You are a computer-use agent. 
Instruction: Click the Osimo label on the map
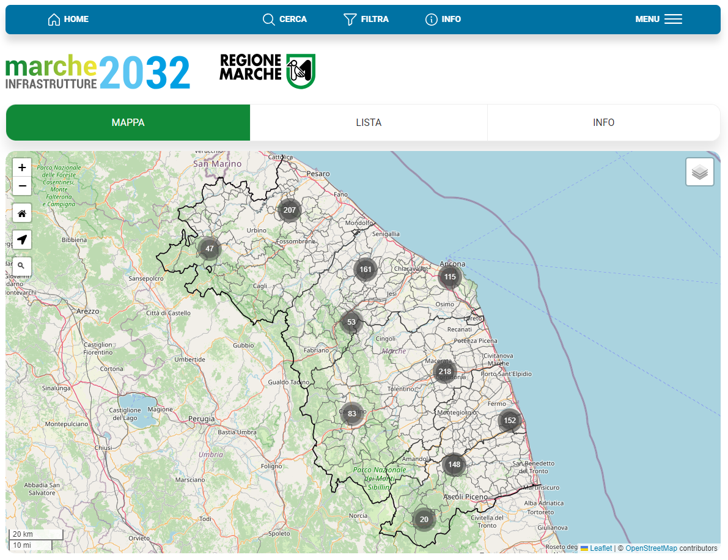coord(444,304)
